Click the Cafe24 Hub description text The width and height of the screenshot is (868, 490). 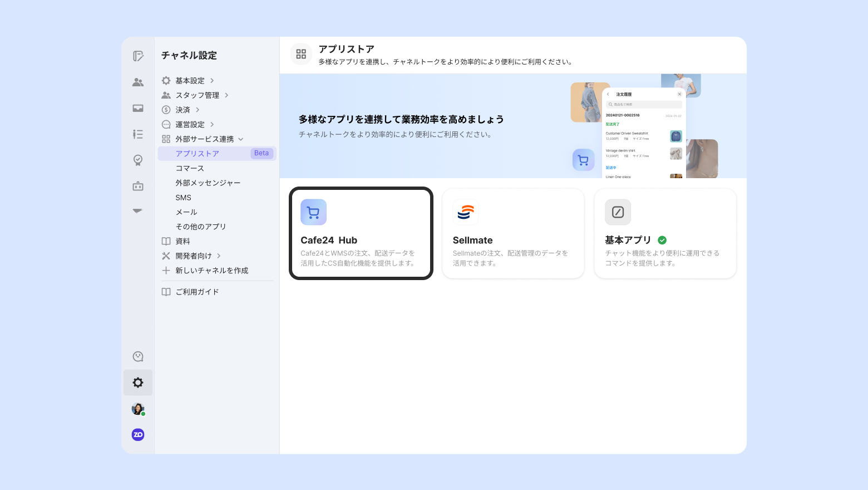coord(359,258)
